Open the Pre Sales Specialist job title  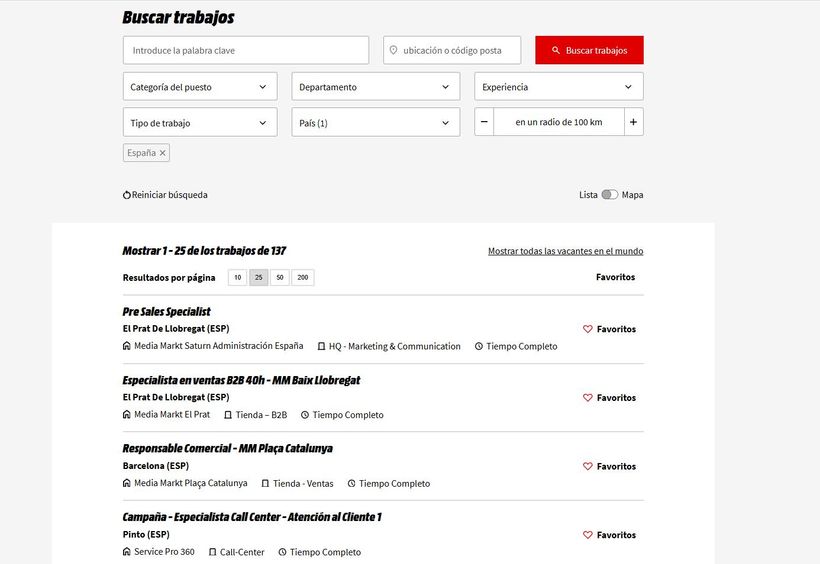pos(166,312)
